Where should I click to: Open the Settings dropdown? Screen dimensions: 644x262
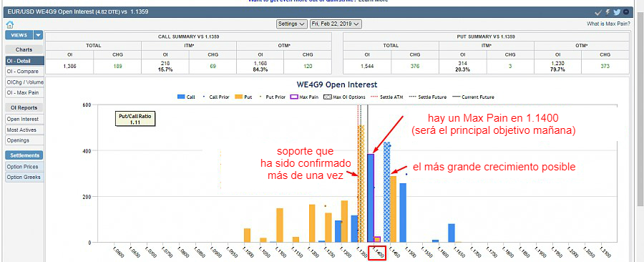coord(292,24)
